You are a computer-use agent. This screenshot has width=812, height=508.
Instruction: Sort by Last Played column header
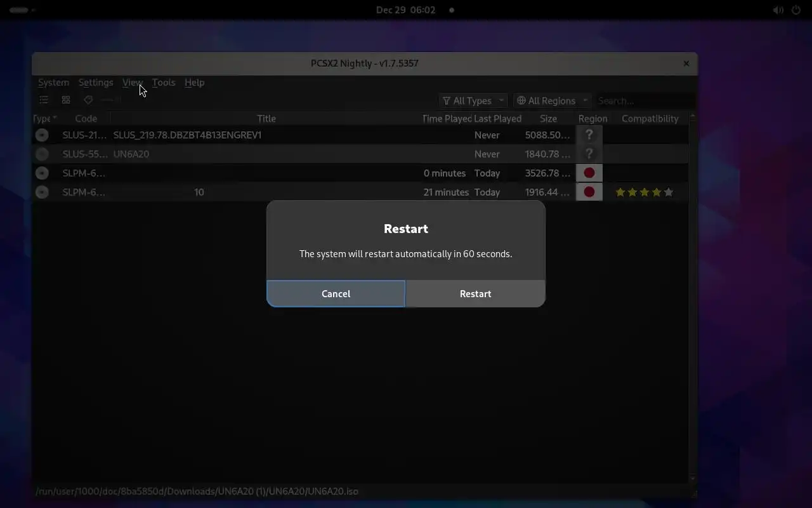point(497,119)
